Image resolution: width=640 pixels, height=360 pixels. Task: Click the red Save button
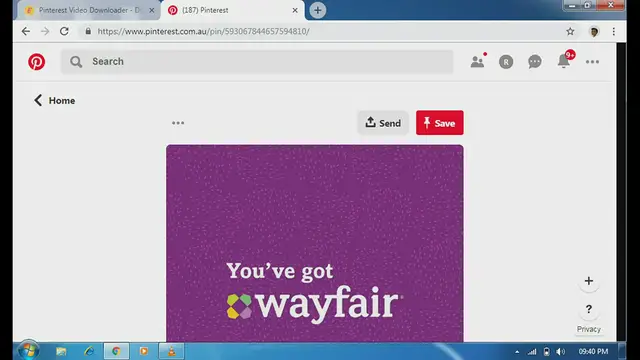[440, 122]
